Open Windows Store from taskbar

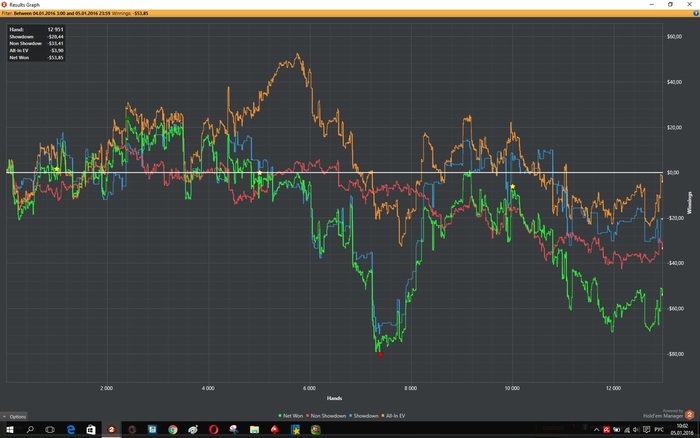[x=91, y=430]
